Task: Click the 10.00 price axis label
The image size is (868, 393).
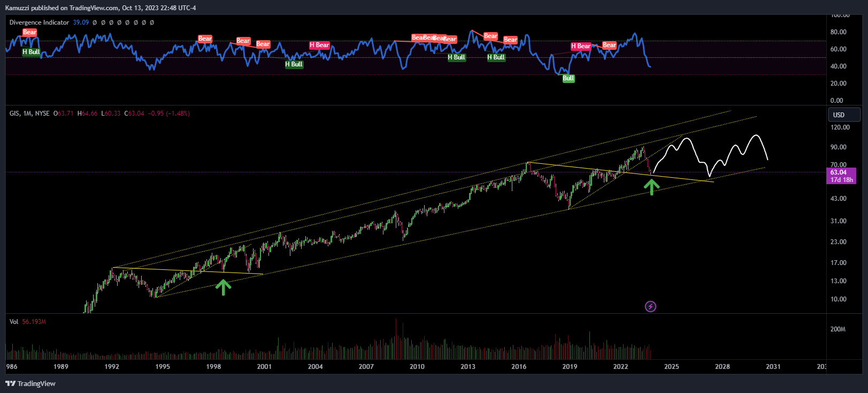Action: click(x=838, y=299)
